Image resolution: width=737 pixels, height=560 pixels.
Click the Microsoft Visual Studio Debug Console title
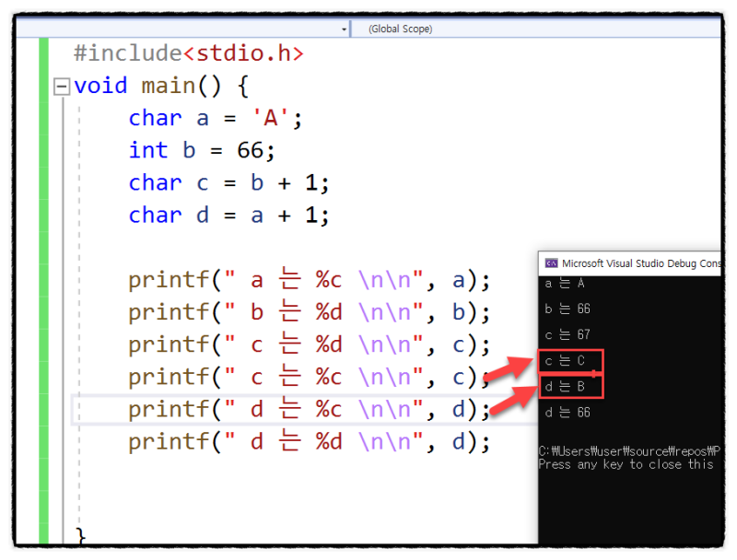640,263
